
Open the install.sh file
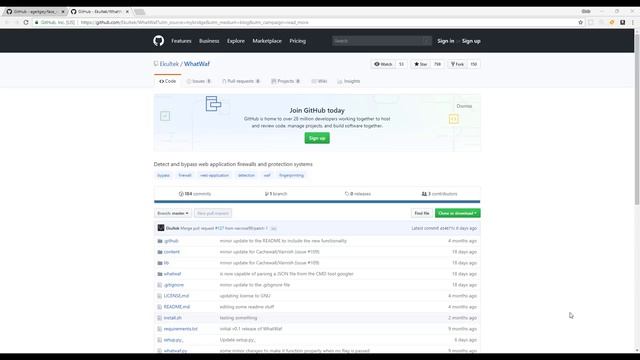[x=173, y=318]
